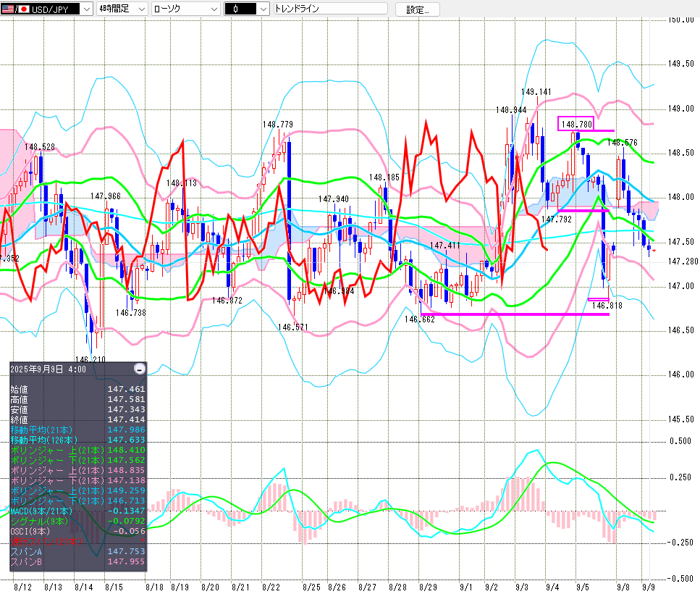The width and height of the screenshot is (700, 594).
Task: Open the USD/JPY currency pair dropdown
Action: (x=46, y=9)
